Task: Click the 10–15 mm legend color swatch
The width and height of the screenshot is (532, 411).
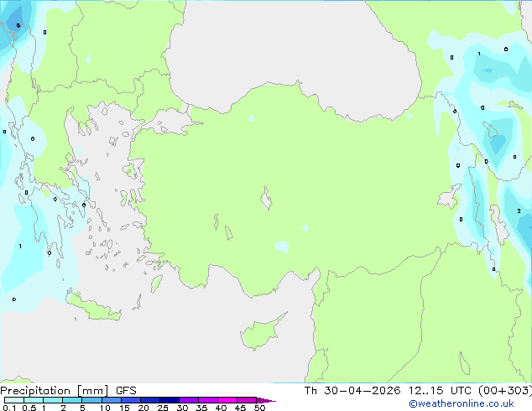Action: pos(111,400)
